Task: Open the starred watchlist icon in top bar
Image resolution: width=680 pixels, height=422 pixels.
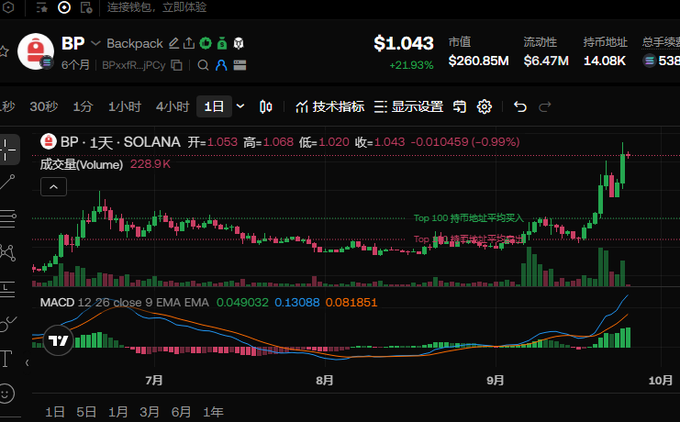Action: click(x=42, y=7)
